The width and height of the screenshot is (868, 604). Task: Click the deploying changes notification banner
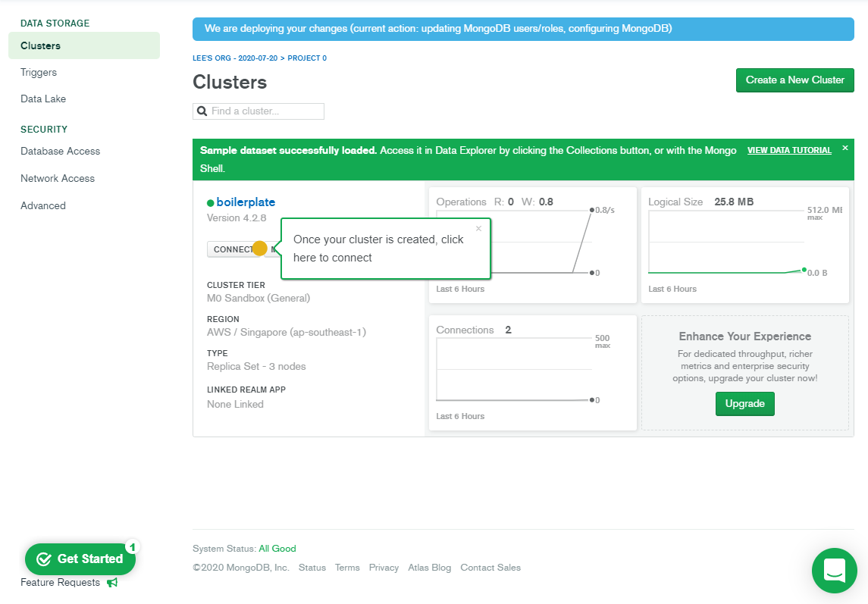click(x=523, y=29)
